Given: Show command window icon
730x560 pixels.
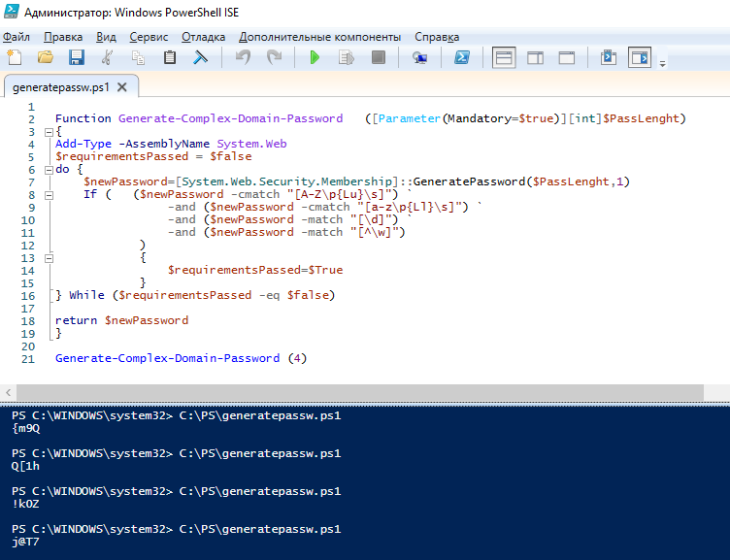Looking at the screenshot, I should (609, 57).
